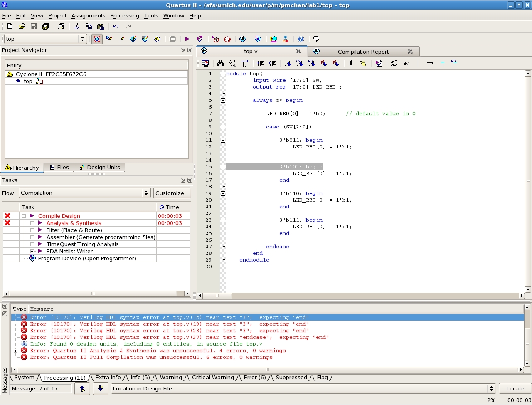Image resolution: width=532 pixels, height=405 pixels.
Task: Open the Programmer toolbar icon
Action: 258,39
